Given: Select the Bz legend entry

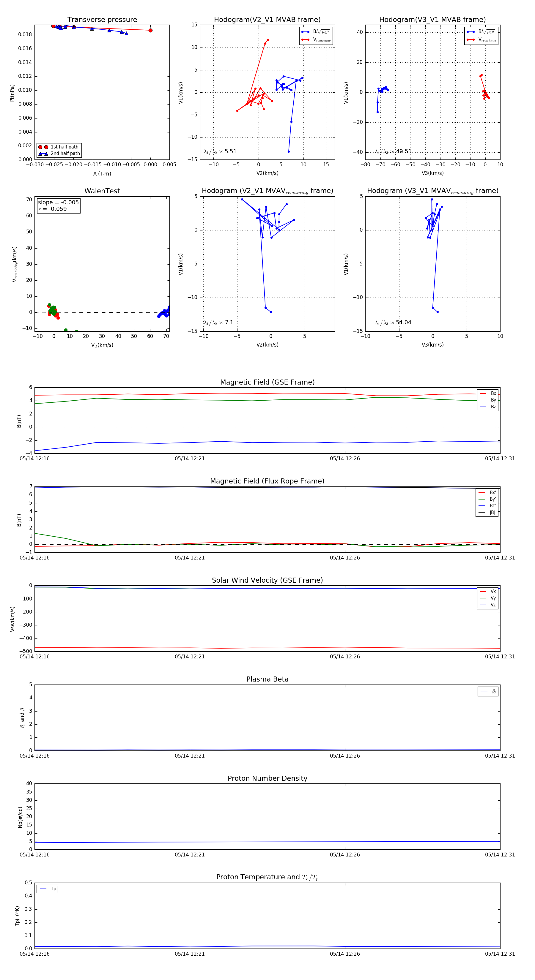Looking at the screenshot, I should (x=488, y=407).
